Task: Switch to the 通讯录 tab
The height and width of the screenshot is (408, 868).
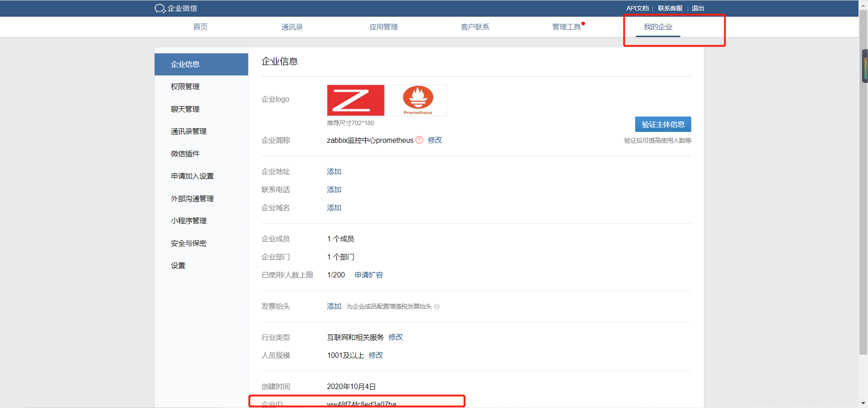Action: pos(292,27)
